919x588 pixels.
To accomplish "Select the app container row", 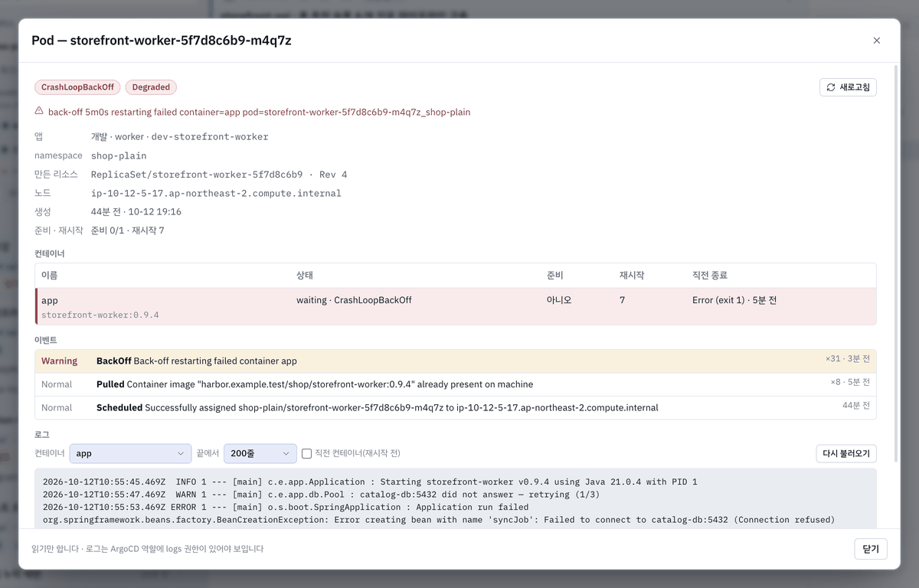I will click(456, 307).
